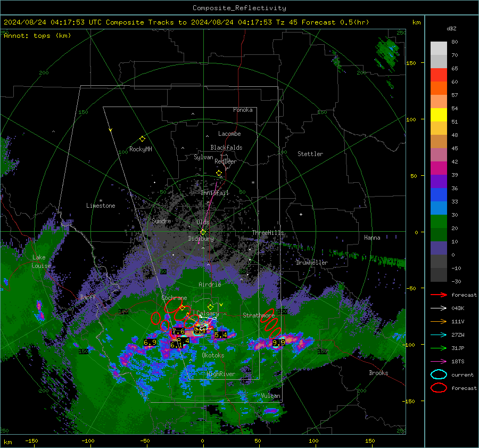Click the Composite_Reflectivity title

coord(240,8)
